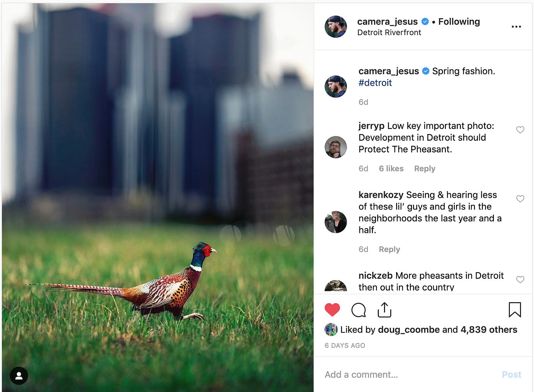Click the tagged people icon on photo
This screenshot has width=534, height=392.
[x=19, y=376]
